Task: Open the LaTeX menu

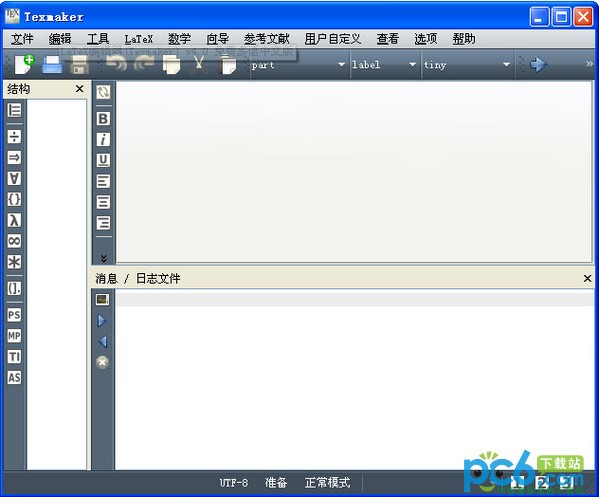Action: point(139,39)
